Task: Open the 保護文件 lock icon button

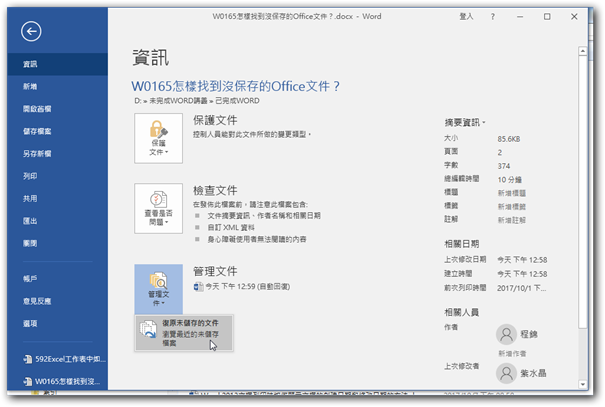Action: click(159, 138)
